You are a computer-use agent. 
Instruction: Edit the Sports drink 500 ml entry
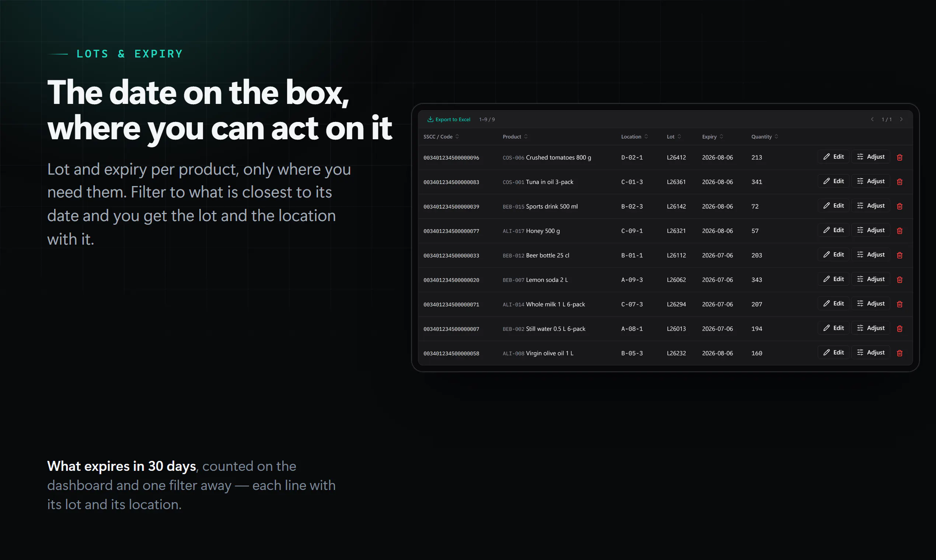833,206
